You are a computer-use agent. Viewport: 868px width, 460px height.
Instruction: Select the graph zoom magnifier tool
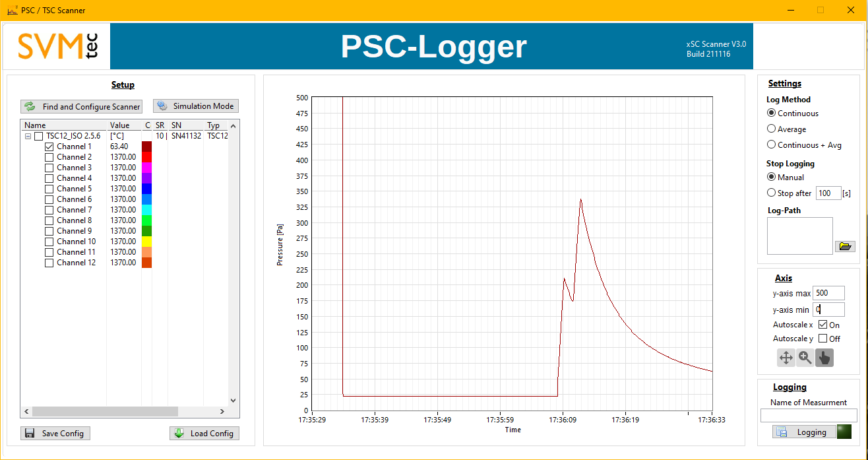click(x=805, y=358)
